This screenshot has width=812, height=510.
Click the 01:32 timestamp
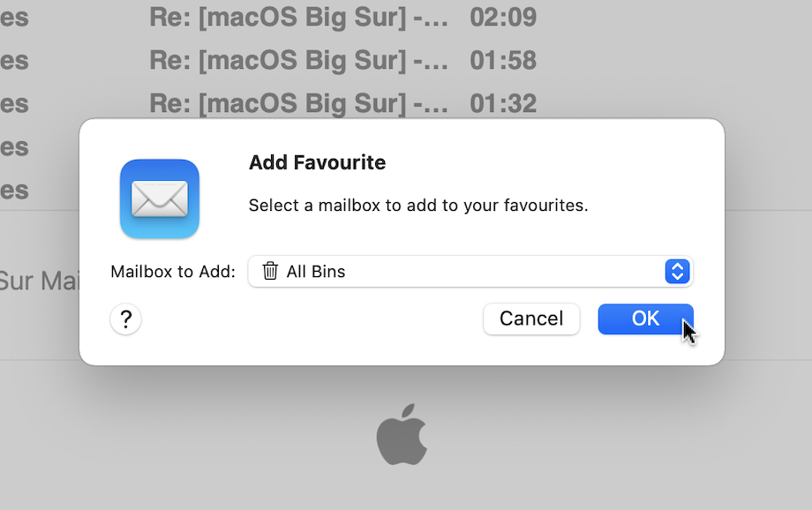pyautogui.click(x=503, y=104)
